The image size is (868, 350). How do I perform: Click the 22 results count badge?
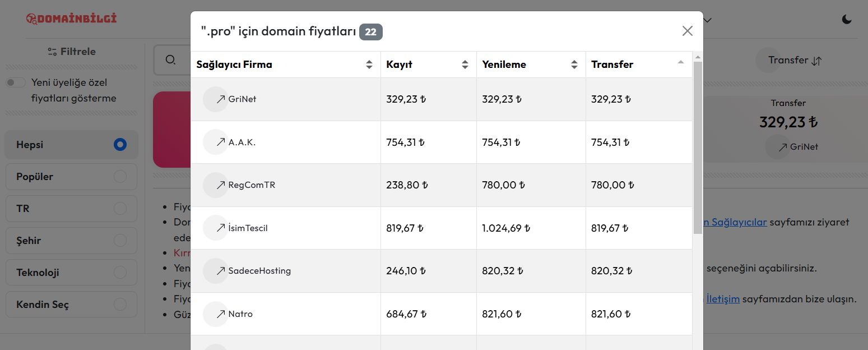click(x=371, y=32)
